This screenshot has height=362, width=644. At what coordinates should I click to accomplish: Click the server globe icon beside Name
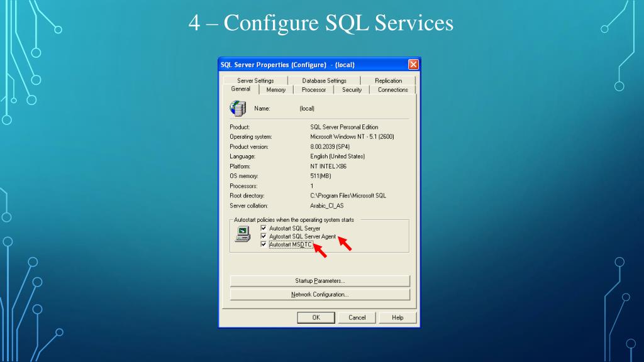pyautogui.click(x=238, y=108)
